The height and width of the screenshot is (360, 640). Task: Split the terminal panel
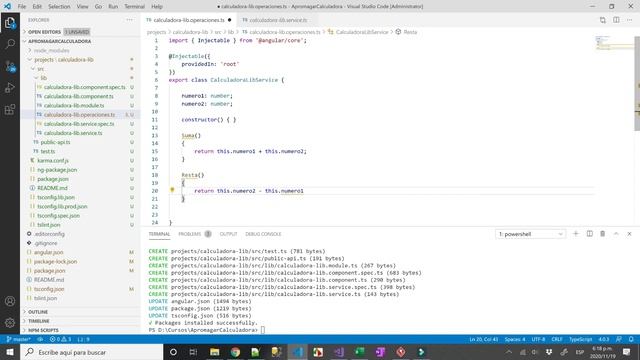pos(589,234)
